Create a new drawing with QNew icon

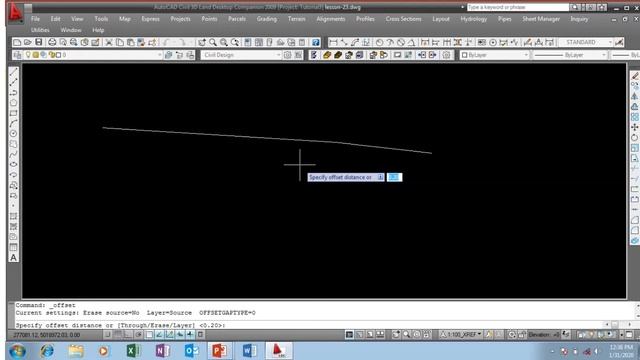(x=17, y=42)
